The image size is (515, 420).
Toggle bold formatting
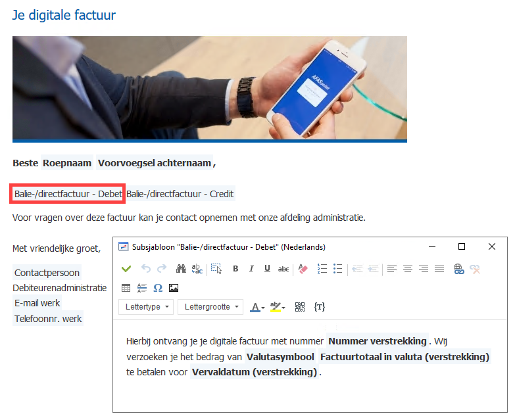click(235, 269)
